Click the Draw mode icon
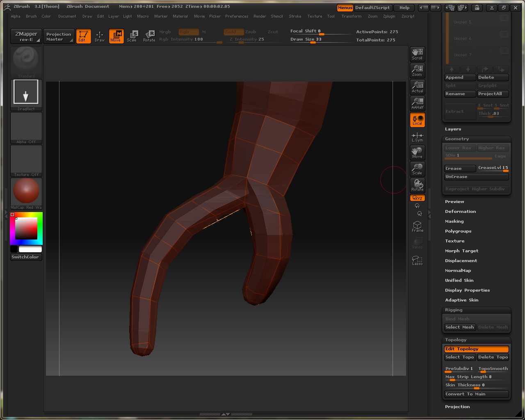This screenshot has width=525, height=420. click(x=100, y=36)
